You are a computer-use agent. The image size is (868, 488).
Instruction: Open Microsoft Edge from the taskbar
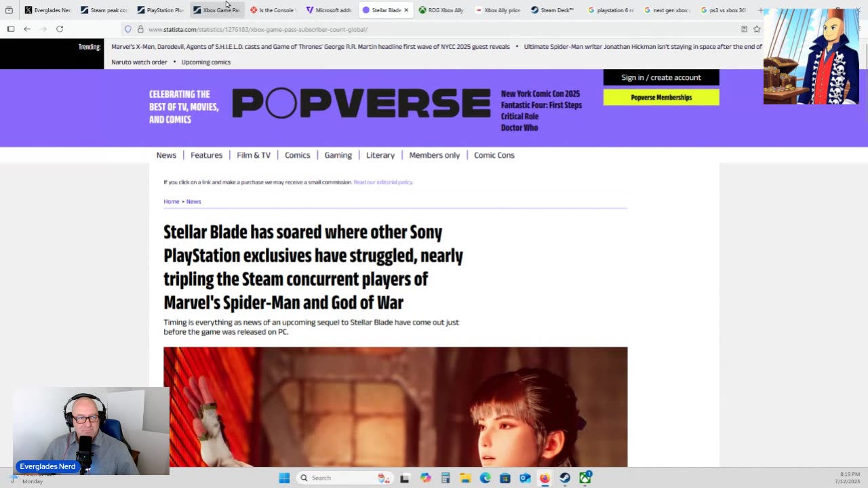pos(486,478)
